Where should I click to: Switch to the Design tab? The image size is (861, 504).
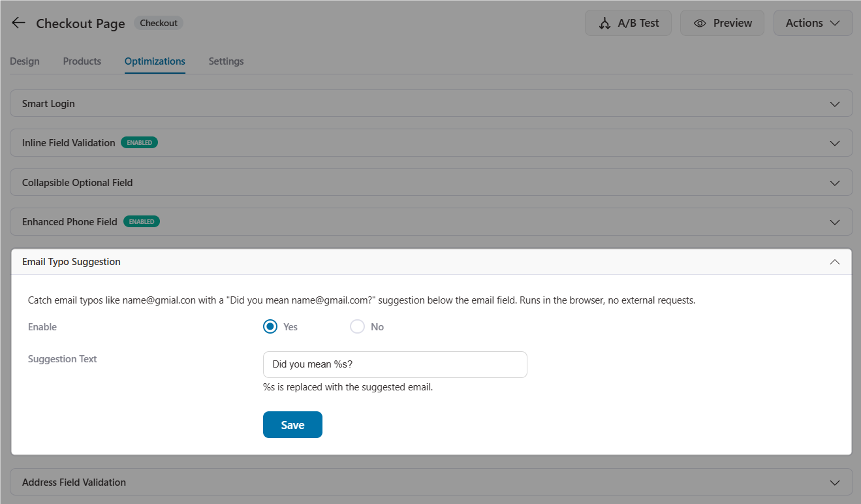pos(25,61)
